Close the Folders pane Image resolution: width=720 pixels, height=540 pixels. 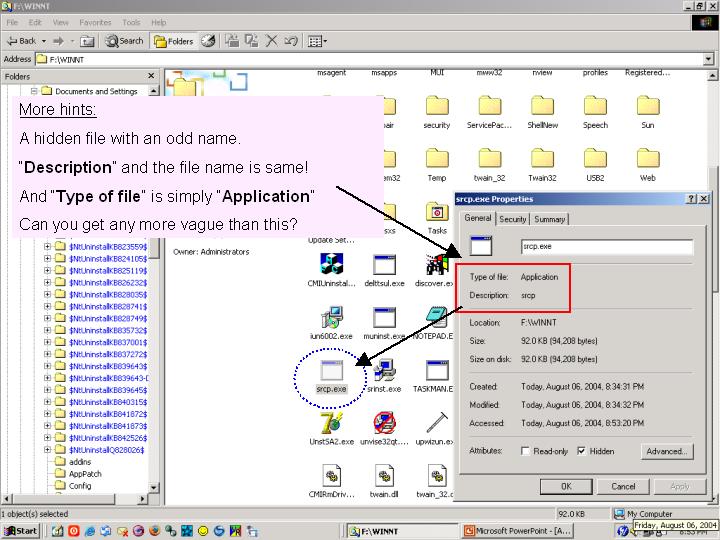click(x=151, y=76)
